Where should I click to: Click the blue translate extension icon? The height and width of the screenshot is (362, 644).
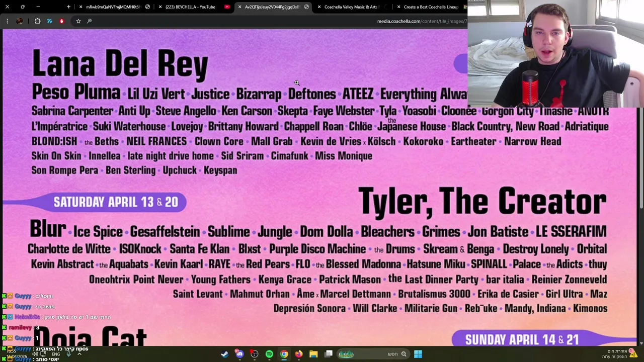[x=49, y=21]
